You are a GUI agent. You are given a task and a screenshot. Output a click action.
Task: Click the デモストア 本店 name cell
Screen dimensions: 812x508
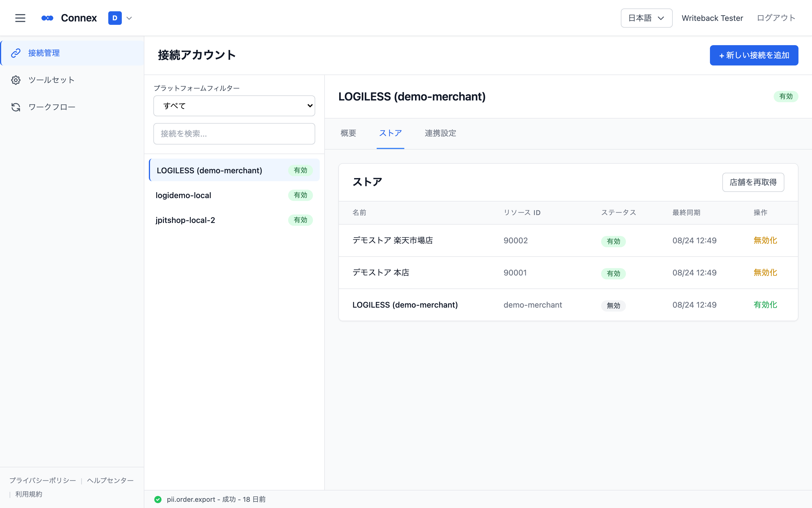(x=381, y=272)
